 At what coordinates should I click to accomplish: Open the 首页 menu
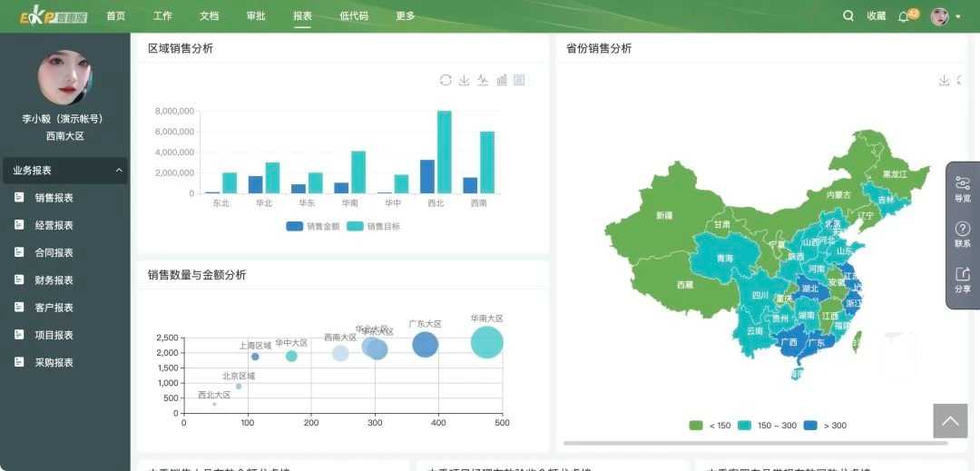click(115, 16)
